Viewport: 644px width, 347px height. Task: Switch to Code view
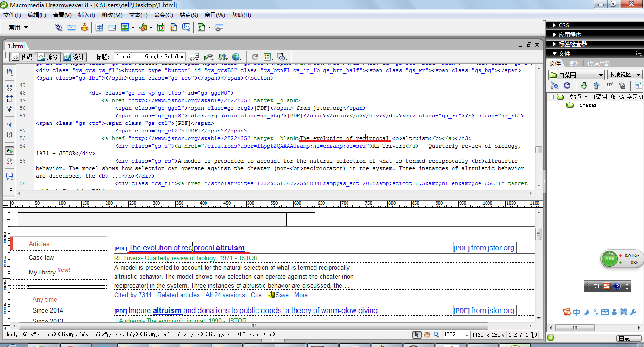[22, 57]
